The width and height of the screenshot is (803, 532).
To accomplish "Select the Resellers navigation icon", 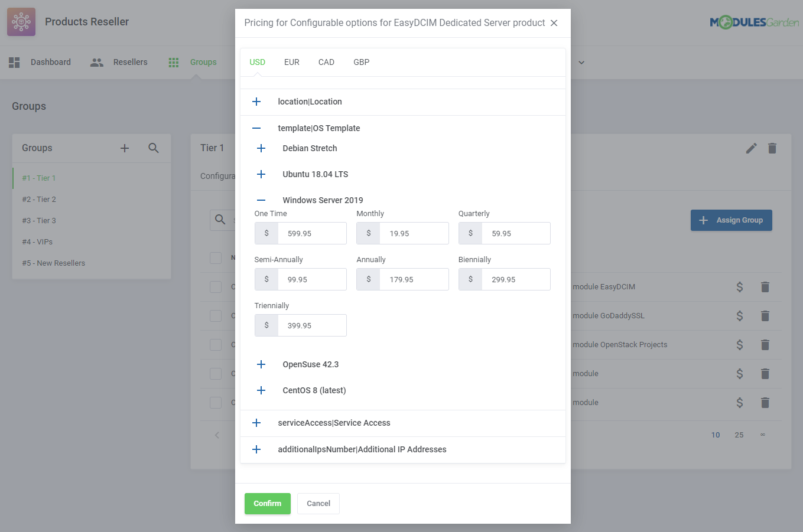I will click(x=96, y=61).
